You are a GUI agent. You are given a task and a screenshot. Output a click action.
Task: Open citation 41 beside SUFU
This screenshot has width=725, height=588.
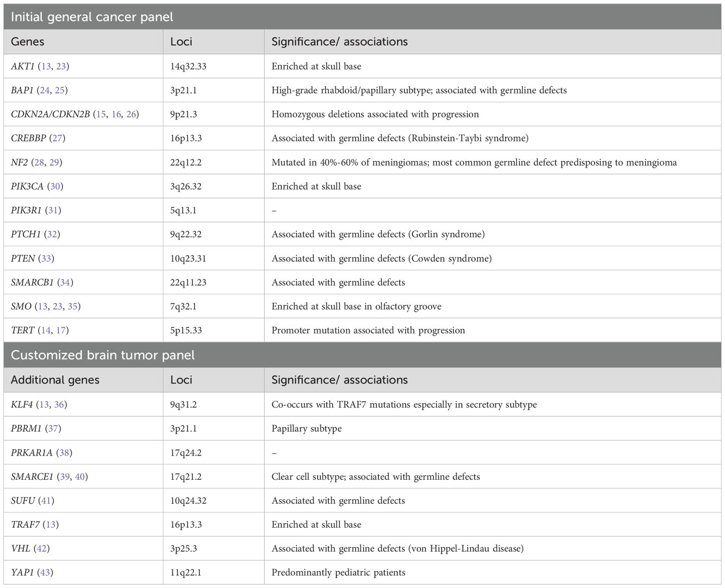coord(47,501)
